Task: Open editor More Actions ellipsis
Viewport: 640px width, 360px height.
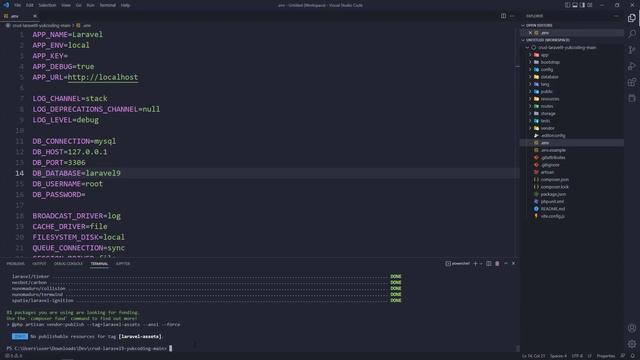Action: pyautogui.click(x=512, y=16)
